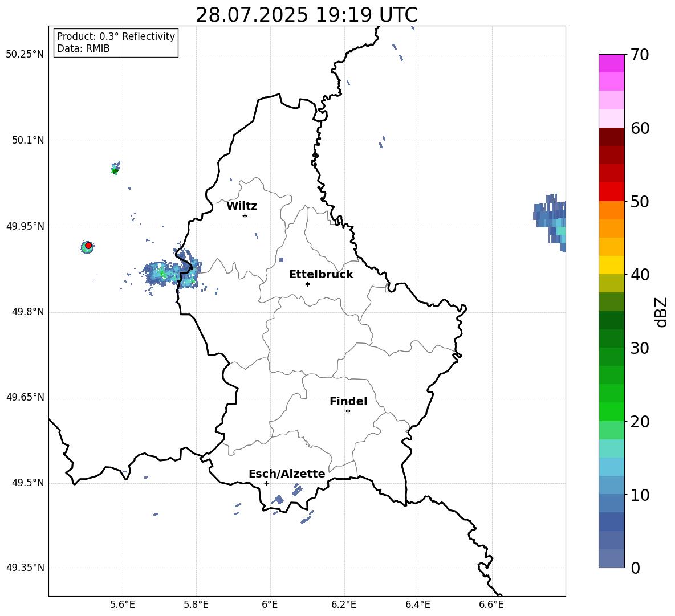
Task: Click the 6.6°E longitude label
Action: pyautogui.click(x=491, y=605)
